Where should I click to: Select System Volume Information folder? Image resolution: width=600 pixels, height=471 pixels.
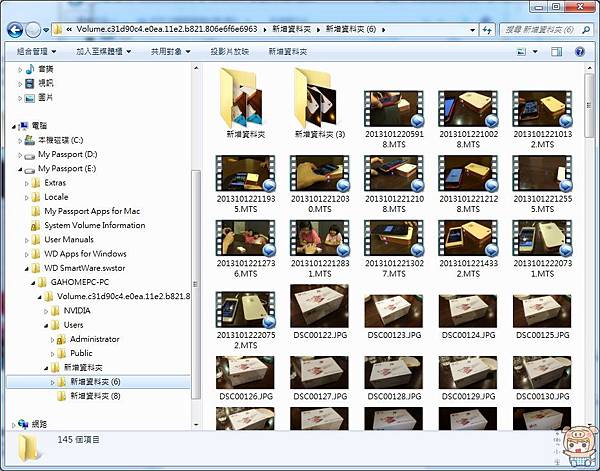[x=88, y=225]
